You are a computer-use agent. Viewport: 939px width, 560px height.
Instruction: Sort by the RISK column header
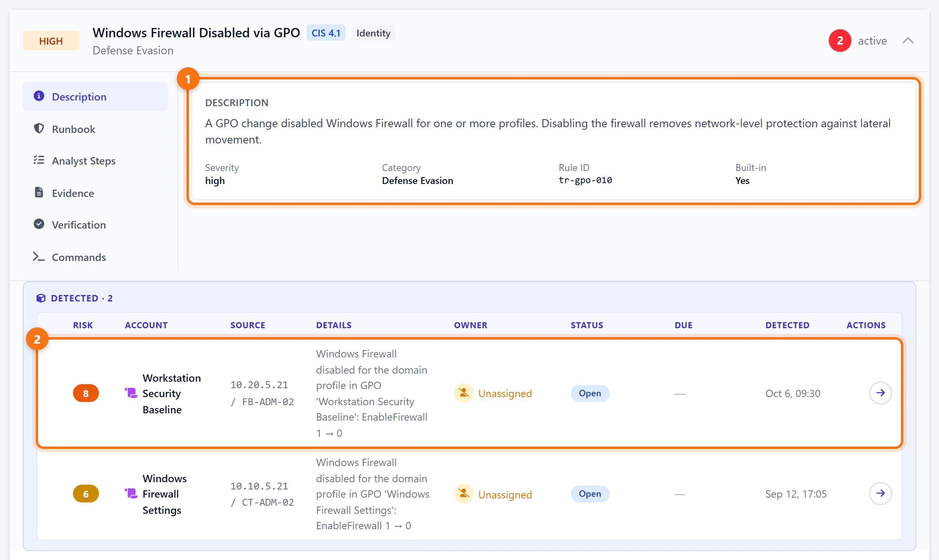coord(83,325)
